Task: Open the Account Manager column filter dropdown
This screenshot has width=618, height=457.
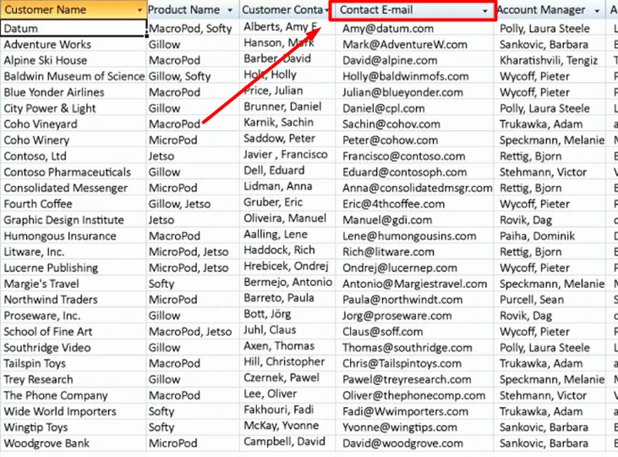Action: click(x=597, y=11)
